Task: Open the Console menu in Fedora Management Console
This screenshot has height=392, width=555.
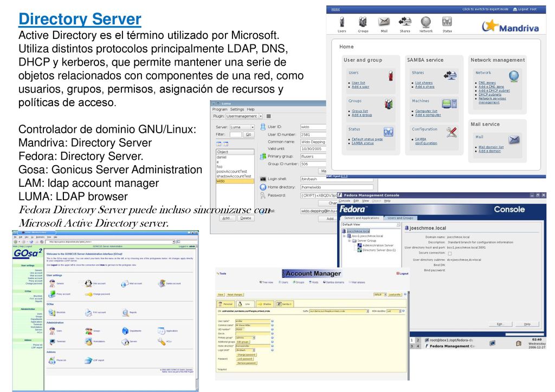Action: point(344,201)
